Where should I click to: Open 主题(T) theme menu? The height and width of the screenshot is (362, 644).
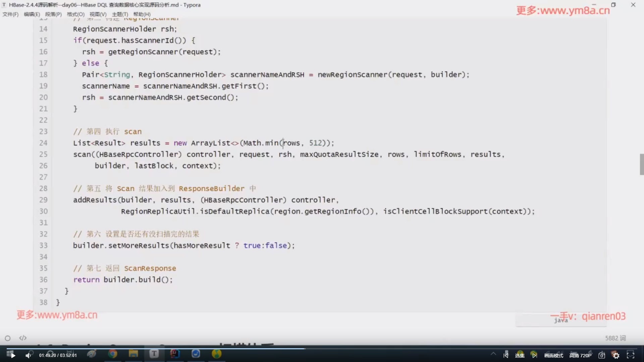tap(120, 14)
